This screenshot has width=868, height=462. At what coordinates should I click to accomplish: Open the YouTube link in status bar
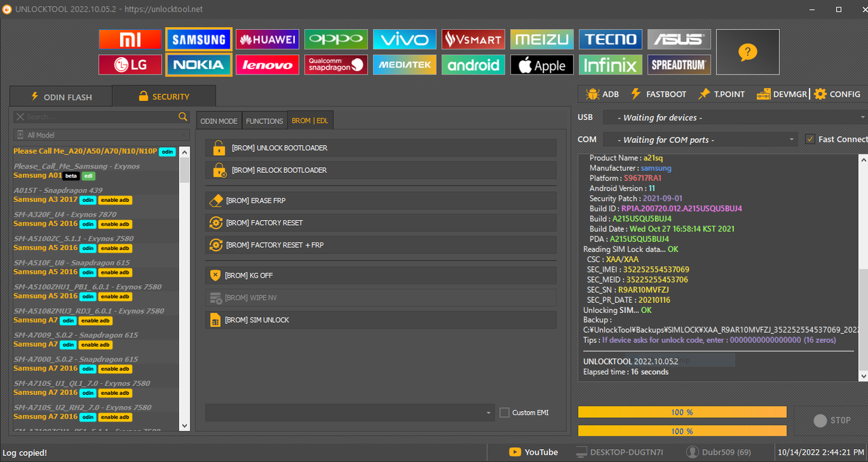click(534, 452)
